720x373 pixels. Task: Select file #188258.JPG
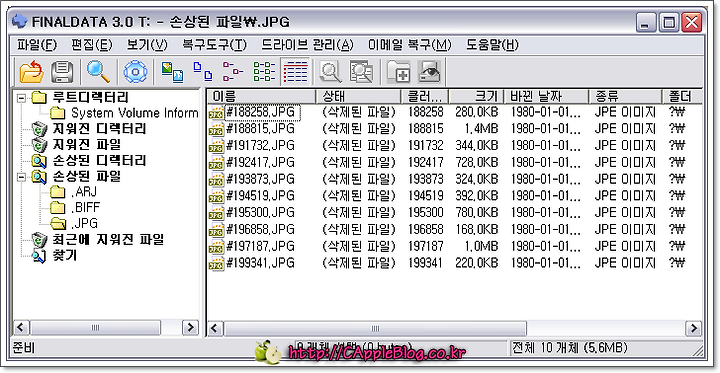click(x=262, y=112)
